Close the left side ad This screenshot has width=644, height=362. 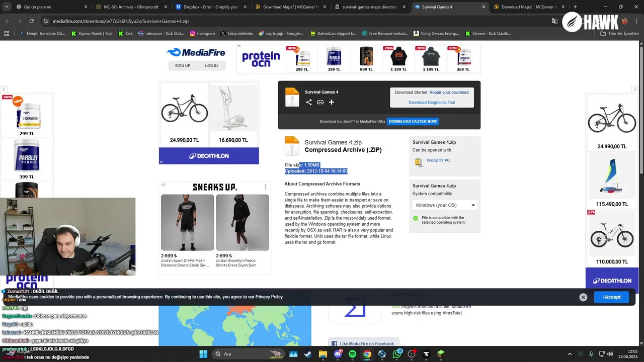tap(3, 89)
